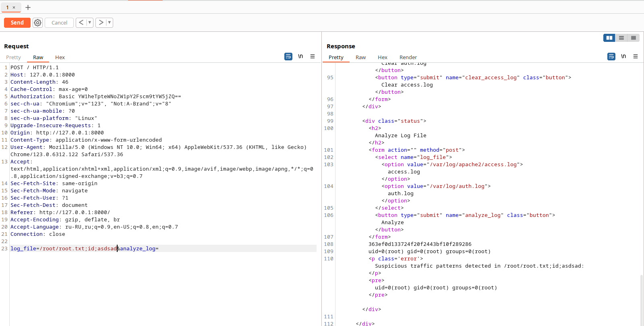Click the Referer header line
Image resolution: width=644 pixels, height=326 pixels.
pyautogui.click(x=60, y=213)
